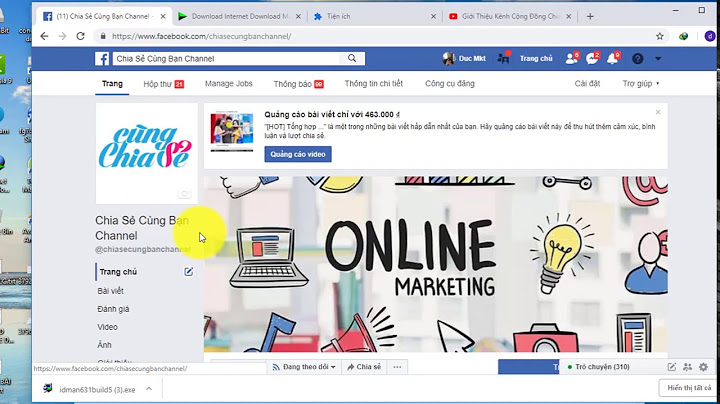Open the three-dot more options button
720x404 pixels.
click(x=397, y=367)
